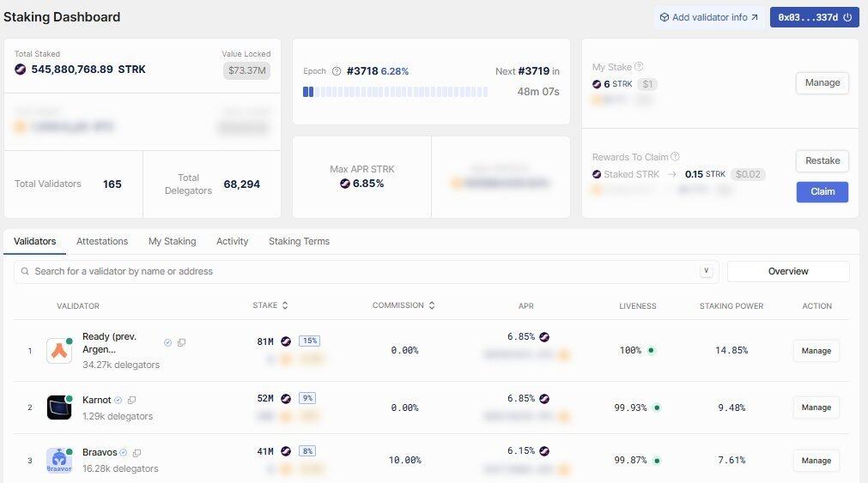Click the Karnot validator logo
The height and width of the screenshot is (483, 868).
59,408
